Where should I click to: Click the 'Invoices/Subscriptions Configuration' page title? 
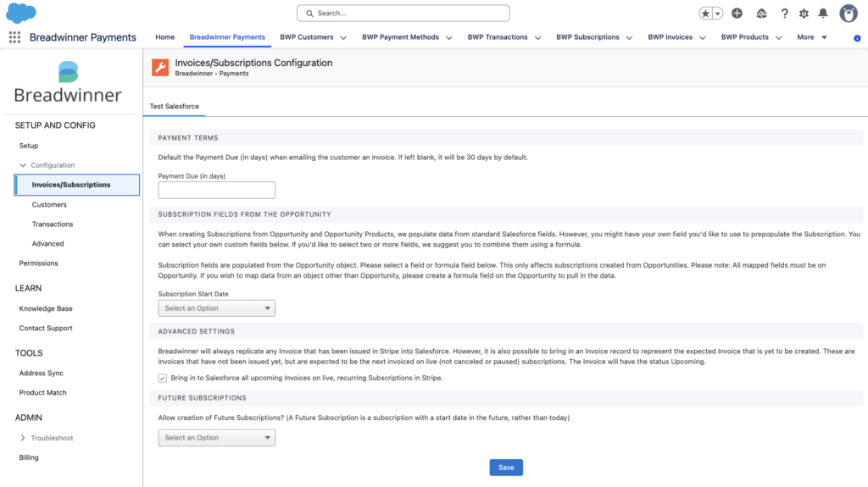(x=253, y=63)
